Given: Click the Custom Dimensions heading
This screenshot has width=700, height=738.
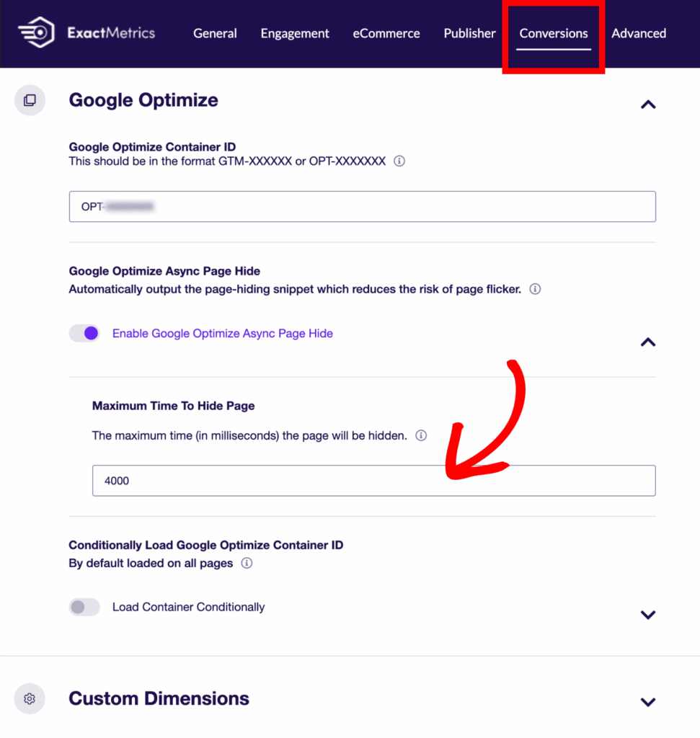Looking at the screenshot, I should click(x=159, y=698).
